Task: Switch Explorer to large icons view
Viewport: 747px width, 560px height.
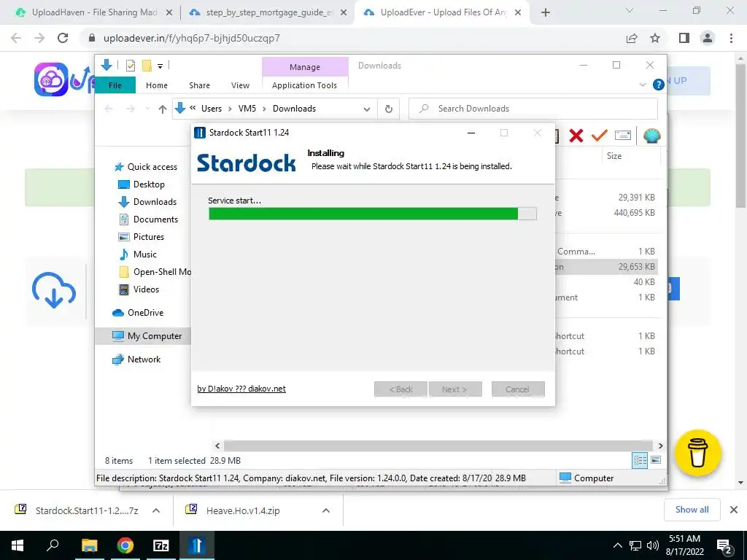Action: [656, 460]
